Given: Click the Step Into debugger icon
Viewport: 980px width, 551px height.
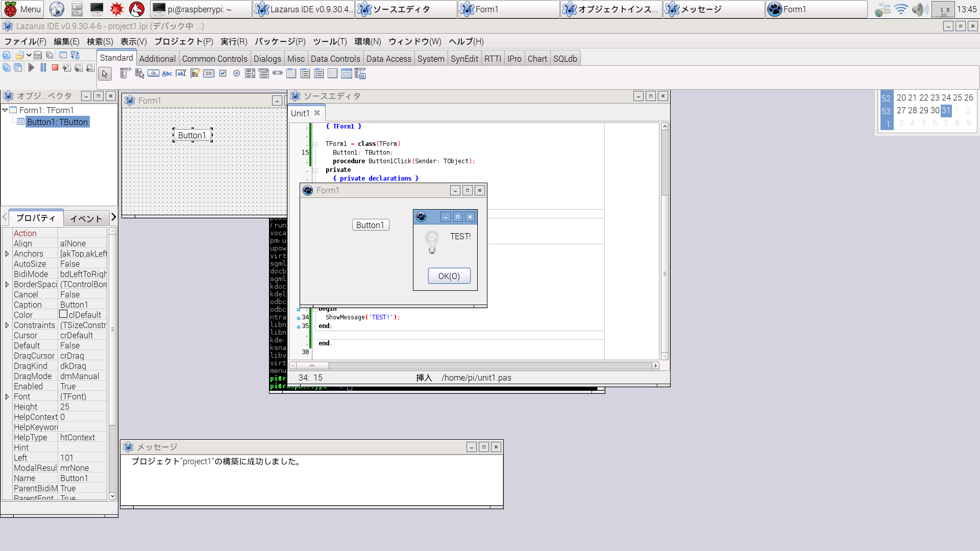Looking at the screenshot, I should coord(67,67).
